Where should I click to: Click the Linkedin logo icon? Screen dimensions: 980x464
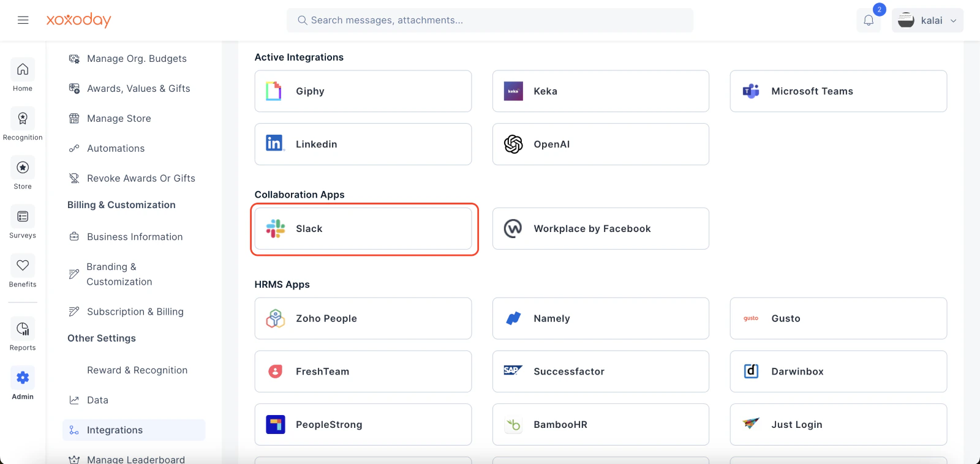click(275, 143)
